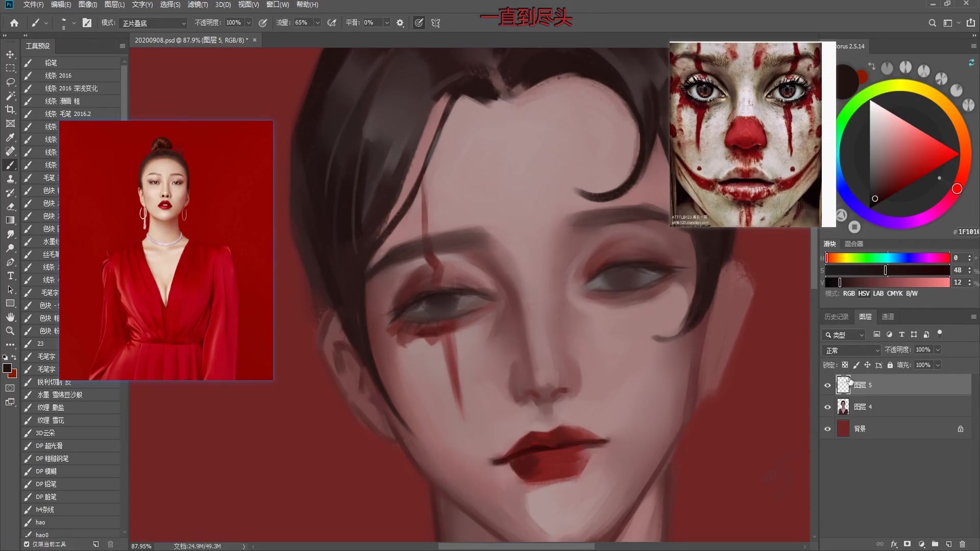Switch color mode to LAB
The width and height of the screenshot is (980, 551).
click(878, 293)
